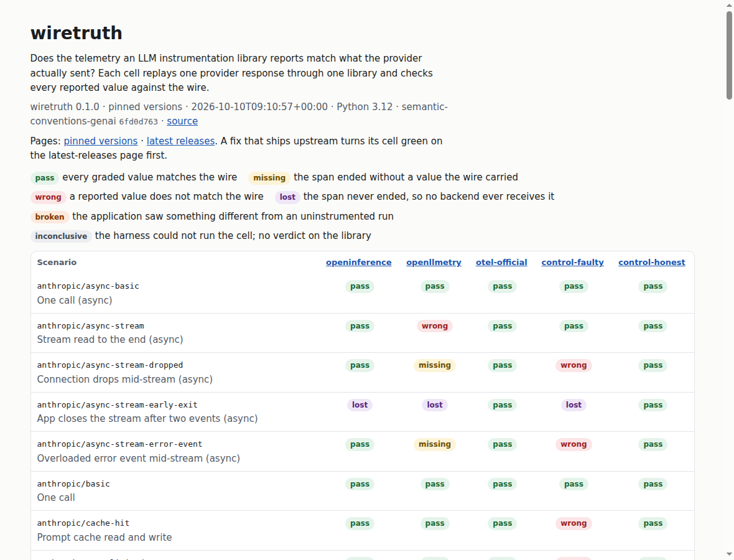Open the pinned versions page link
This screenshot has width=734, height=560.
tap(101, 141)
